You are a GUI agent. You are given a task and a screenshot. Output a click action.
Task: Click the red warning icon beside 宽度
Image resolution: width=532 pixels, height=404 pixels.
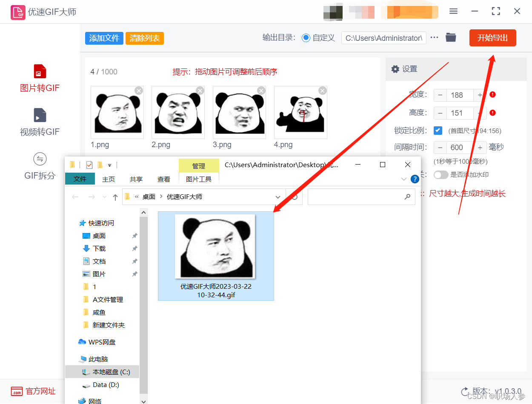492,94
